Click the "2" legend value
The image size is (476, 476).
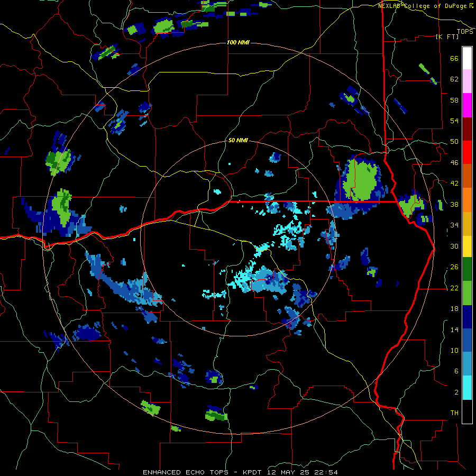point(456,392)
